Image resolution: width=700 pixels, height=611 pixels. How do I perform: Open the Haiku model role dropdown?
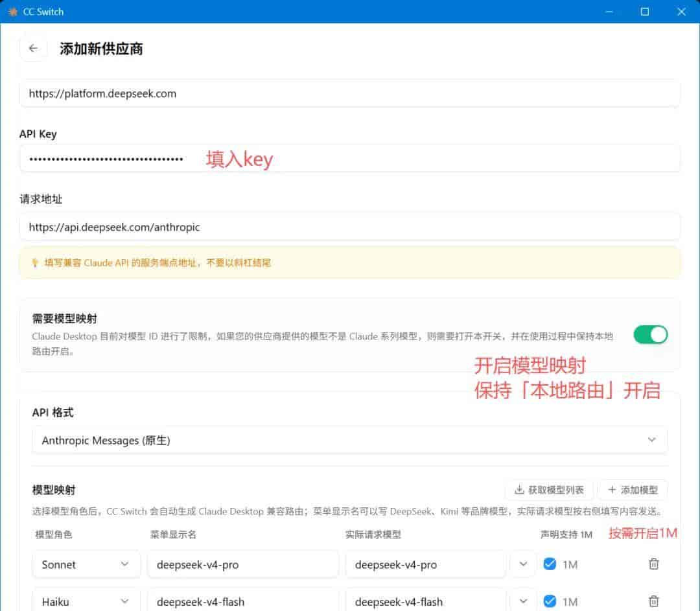click(x=86, y=601)
